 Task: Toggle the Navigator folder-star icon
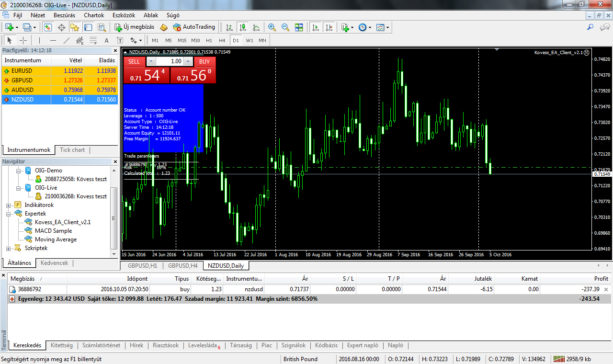(75, 27)
